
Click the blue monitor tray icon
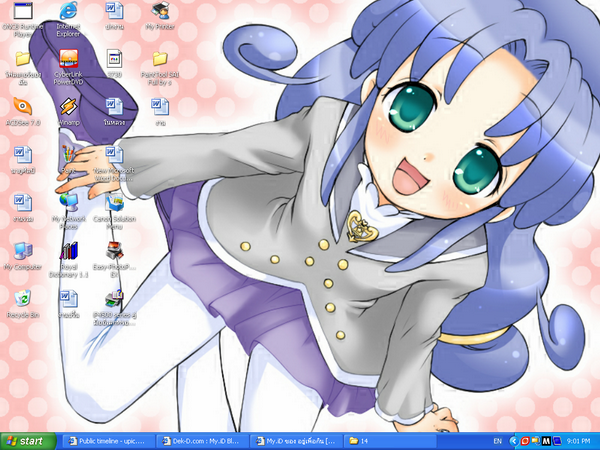point(557,441)
